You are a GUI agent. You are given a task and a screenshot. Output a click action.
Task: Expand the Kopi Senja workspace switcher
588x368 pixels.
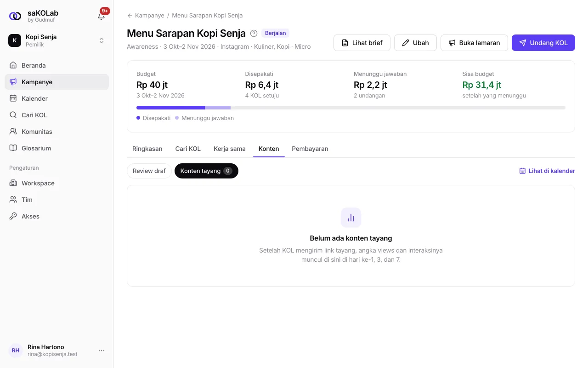tap(57, 40)
